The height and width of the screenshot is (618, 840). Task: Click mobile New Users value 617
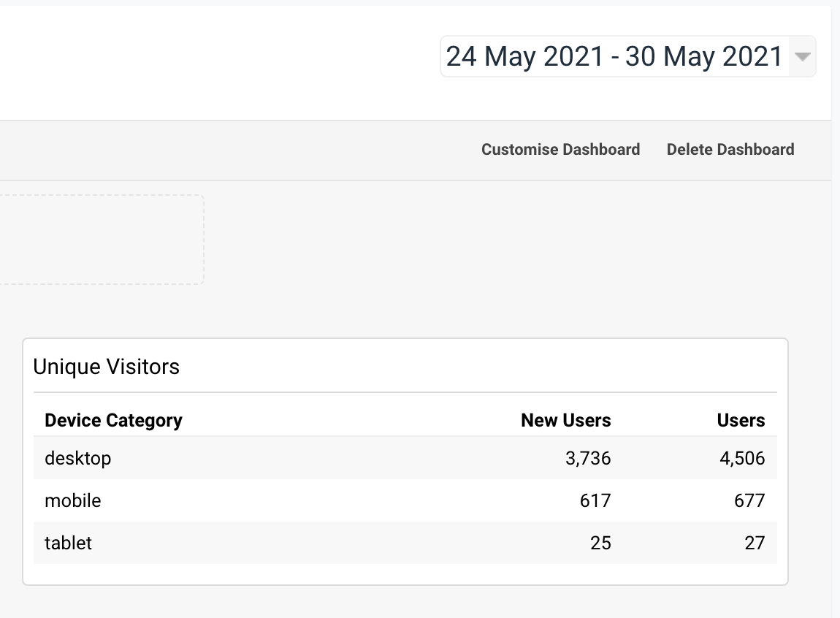pyautogui.click(x=595, y=500)
